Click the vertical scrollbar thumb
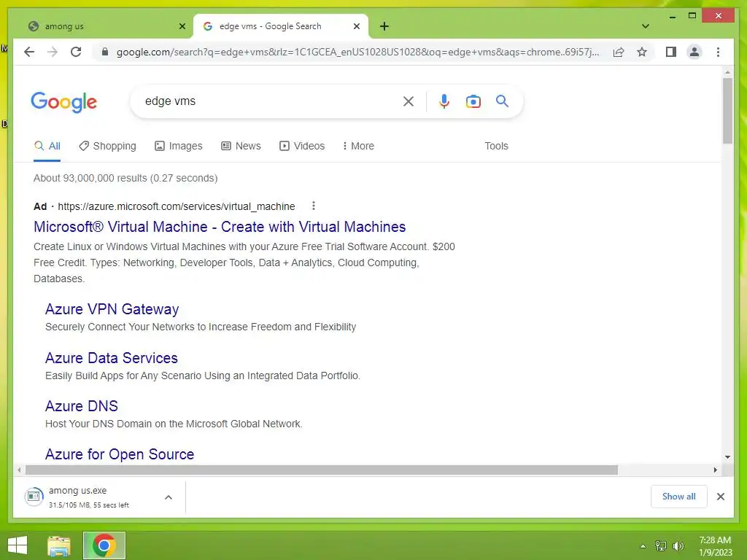The image size is (747, 560). [x=727, y=111]
